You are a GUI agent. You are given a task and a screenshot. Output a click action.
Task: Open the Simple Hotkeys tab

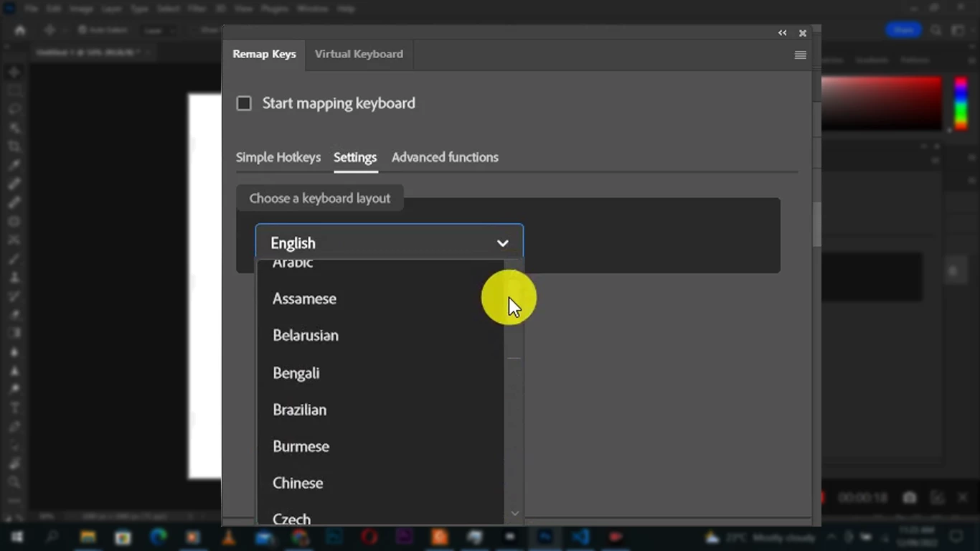pyautogui.click(x=278, y=157)
